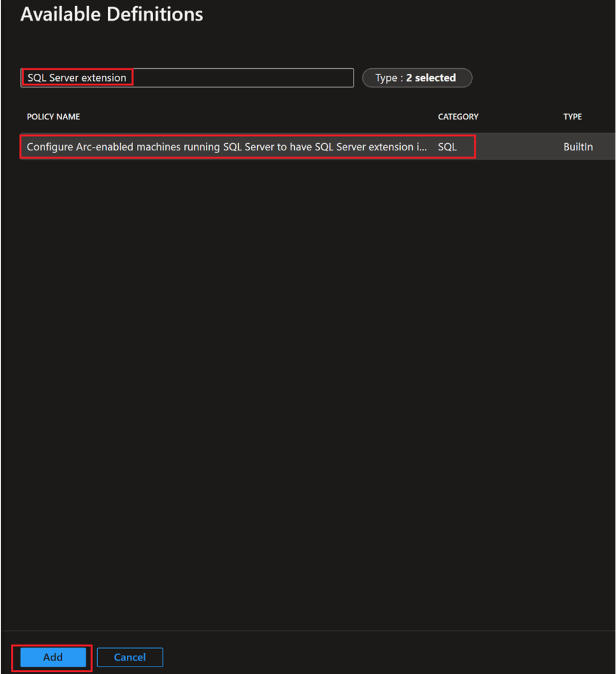The width and height of the screenshot is (616, 674).
Task: Click the TYPE column header
Action: [573, 117]
